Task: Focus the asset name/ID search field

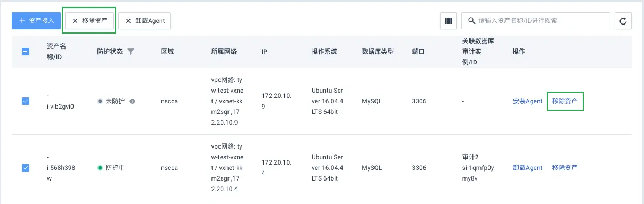Action: click(535, 21)
